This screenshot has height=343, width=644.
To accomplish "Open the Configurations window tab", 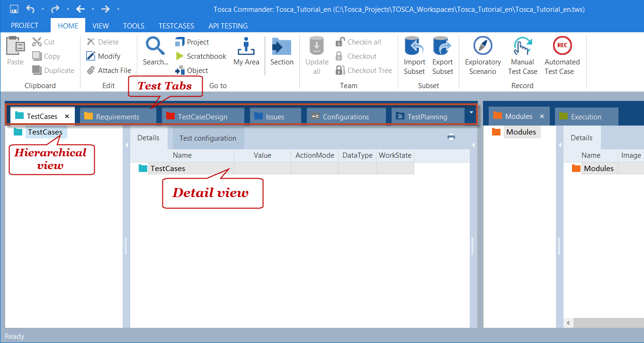I will point(346,117).
